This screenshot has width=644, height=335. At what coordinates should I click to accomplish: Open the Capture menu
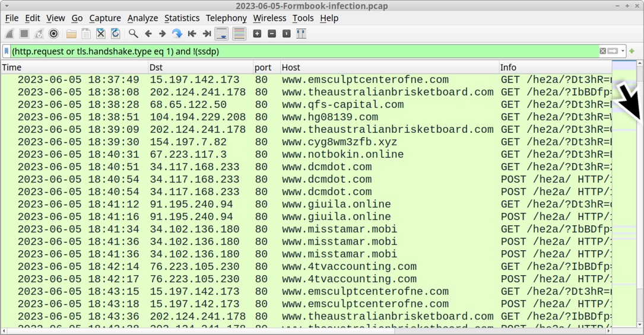105,18
